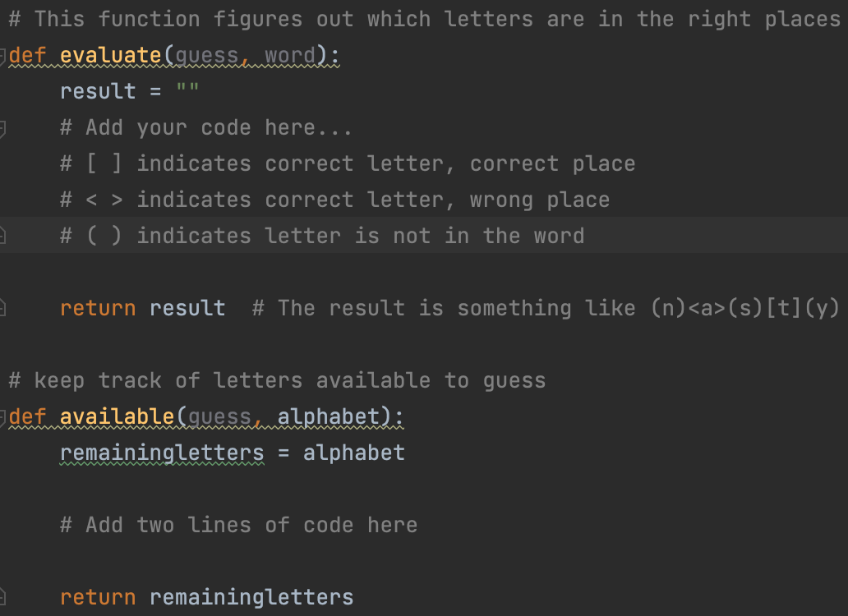The height and width of the screenshot is (616, 848).
Task: Click the underlined 'remainingletters' variable assignment
Action: point(162,453)
